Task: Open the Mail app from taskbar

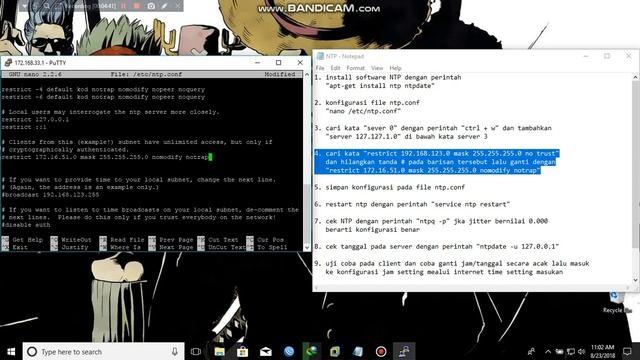Action: pyautogui.click(x=266, y=351)
